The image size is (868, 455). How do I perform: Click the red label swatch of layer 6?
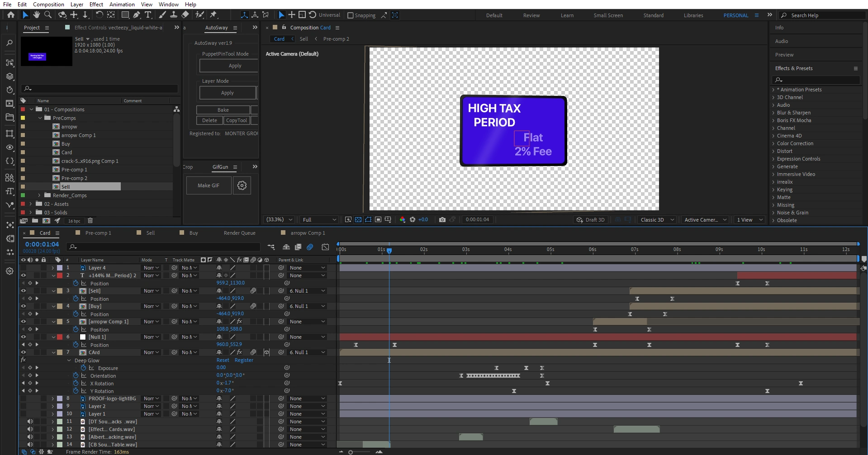[x=60, y=337]
